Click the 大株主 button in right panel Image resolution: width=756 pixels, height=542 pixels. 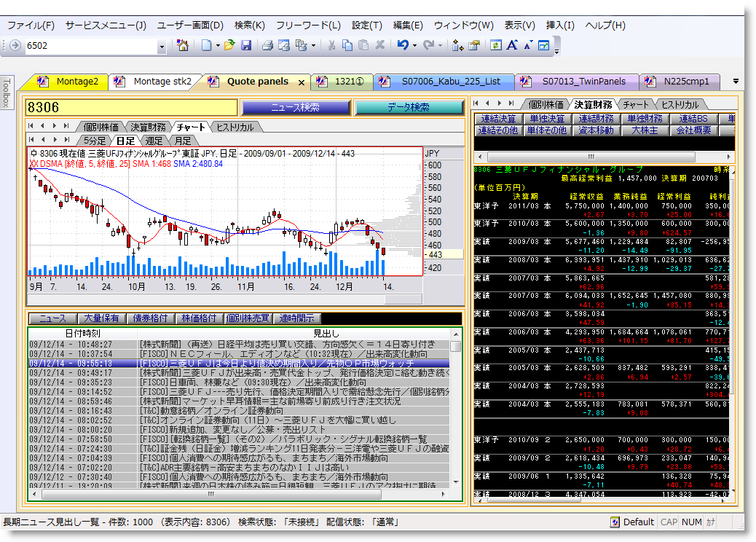(x=645, y=130)
